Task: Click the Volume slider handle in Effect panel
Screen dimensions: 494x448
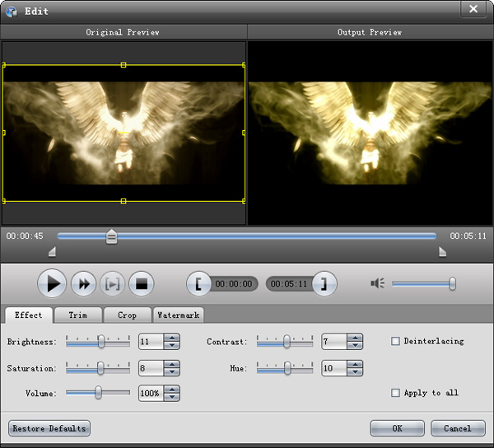Action: (x=98, y=393)
